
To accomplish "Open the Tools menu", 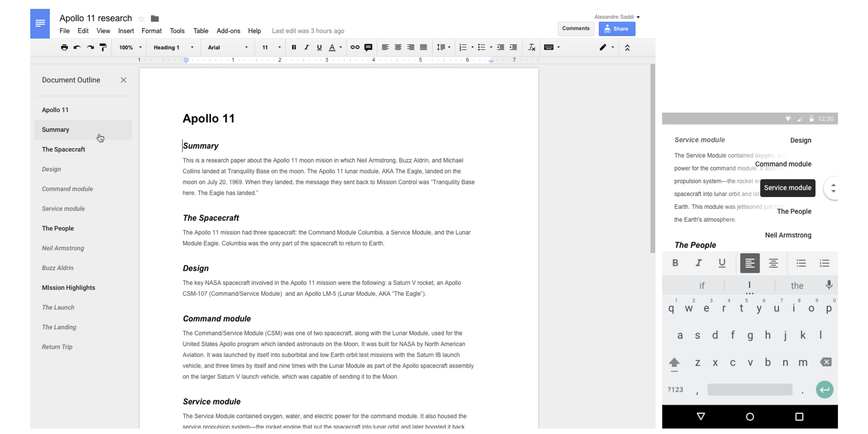I will (x=177, y=30).
